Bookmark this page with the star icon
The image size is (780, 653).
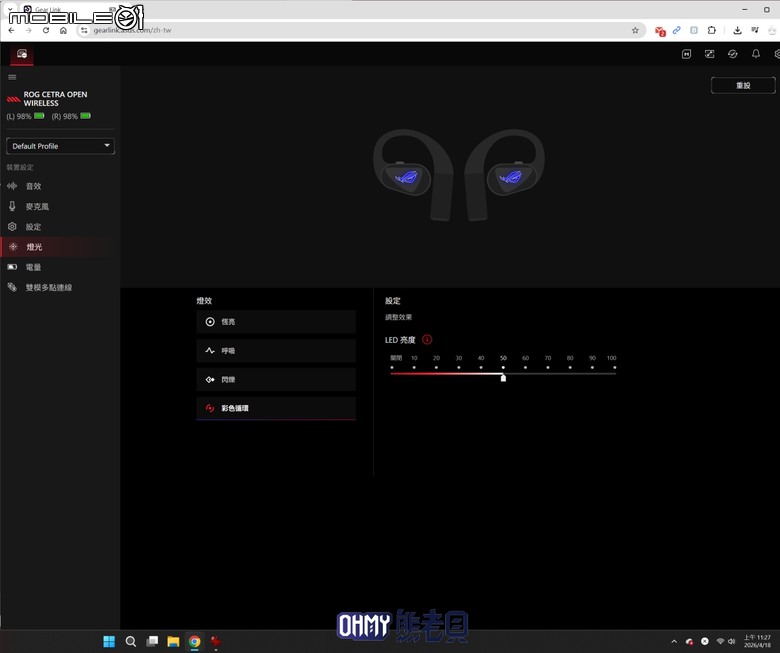[635, 30]
